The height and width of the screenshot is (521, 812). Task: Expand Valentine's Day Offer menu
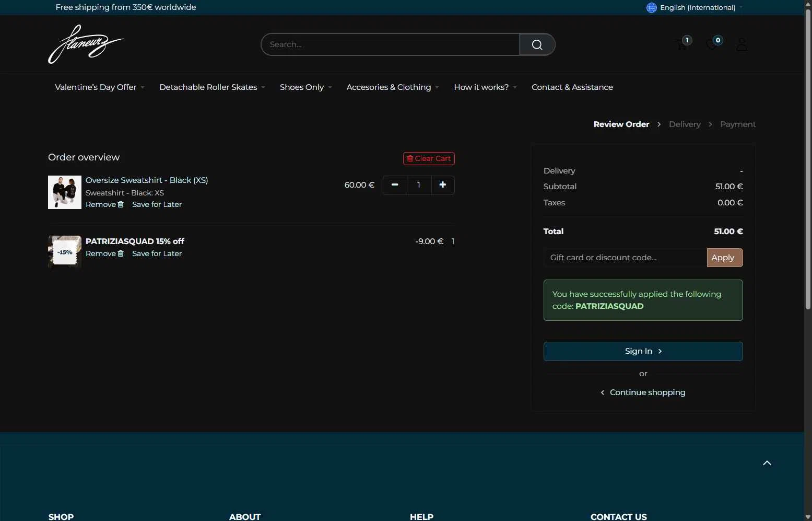pos(99,87)
